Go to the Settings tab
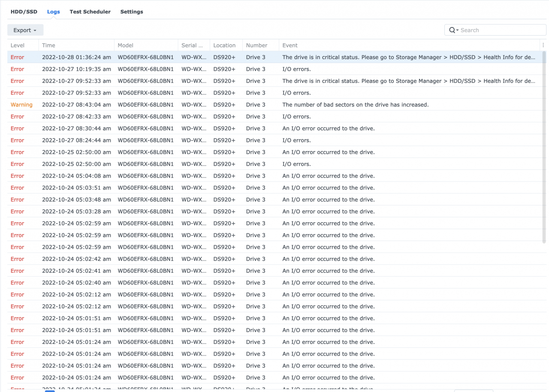This screenshot has width=549, height=392. [x=132, y=12]
